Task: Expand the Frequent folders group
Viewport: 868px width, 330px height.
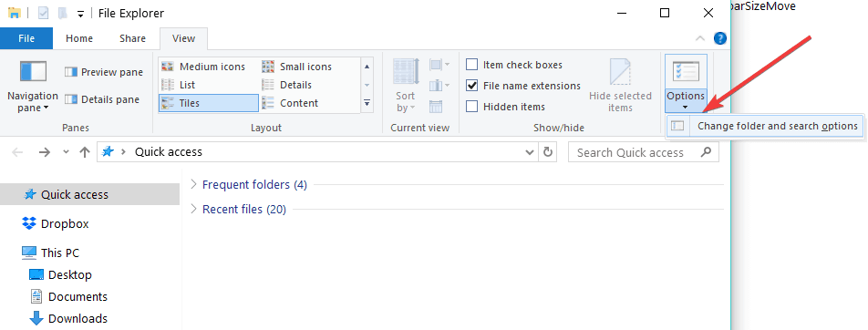Action: tap(249, 184)
